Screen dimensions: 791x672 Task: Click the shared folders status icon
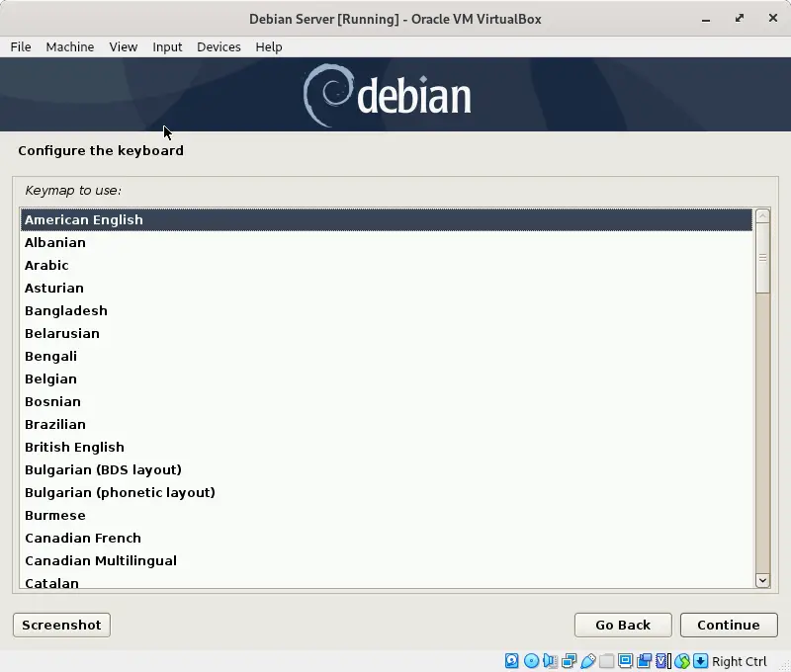[606, 661]
